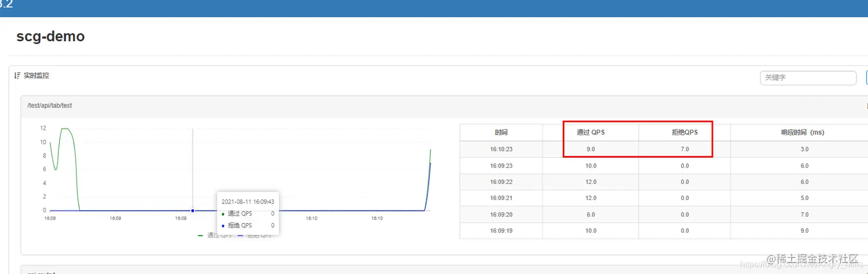Click response time 7.0 in the 16:09:20 row
Image resolution: width=868 pixels, height=274 pixels.
point(804,214)
